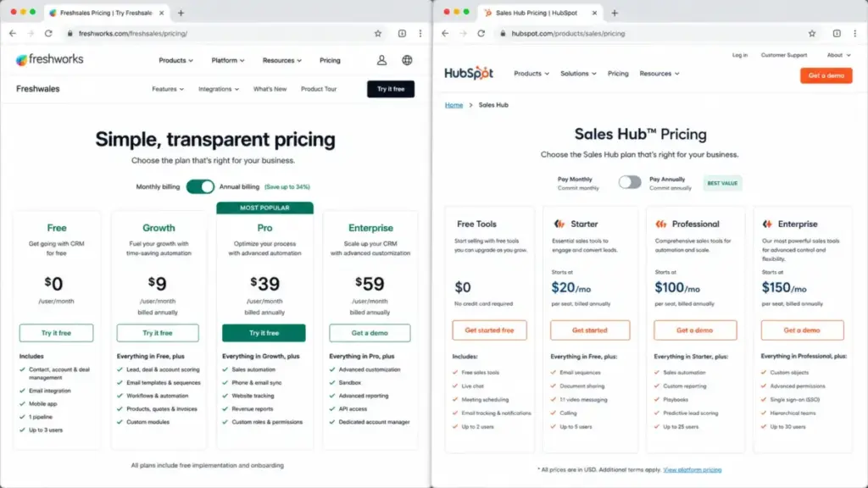Click orange Get a demo button in HubSpot header

point(826,75)
